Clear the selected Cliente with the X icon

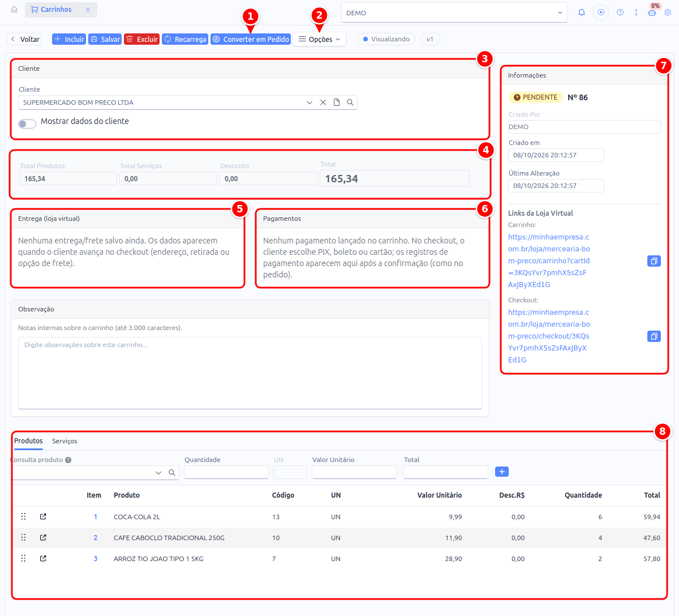pos(323,102)
